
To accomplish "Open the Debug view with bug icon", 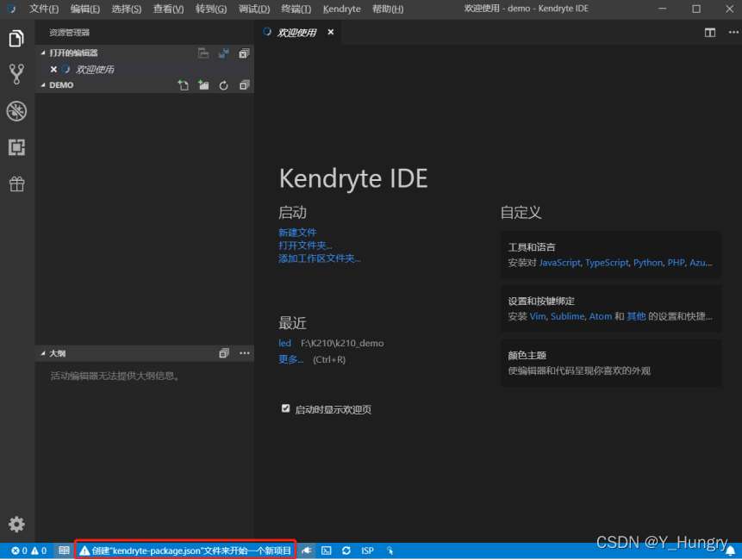I will [16, 111].
